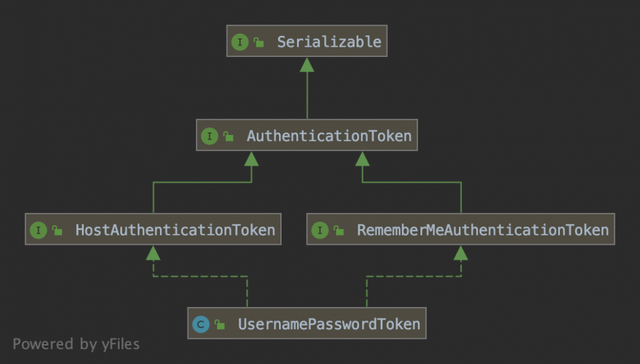Viewport: 640px width, 364px height.
Task: Click the lock icon on UsernamePasswordToken node
Action: click(x=220, y=325)
